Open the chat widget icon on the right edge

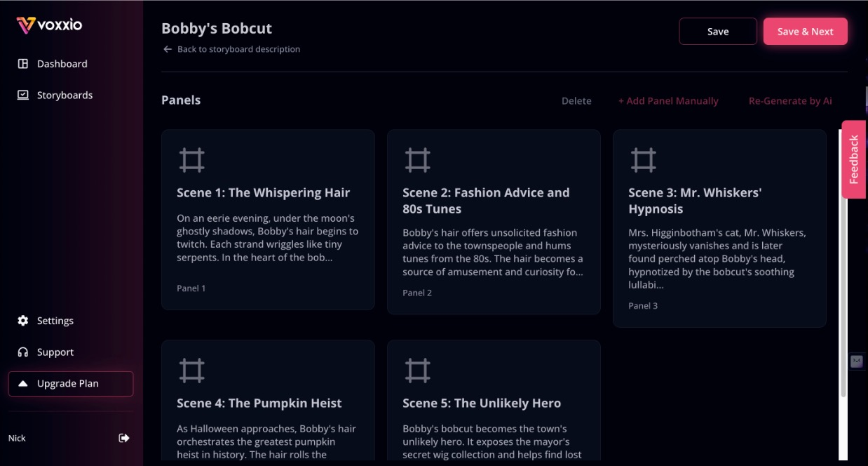pos(856,361)
